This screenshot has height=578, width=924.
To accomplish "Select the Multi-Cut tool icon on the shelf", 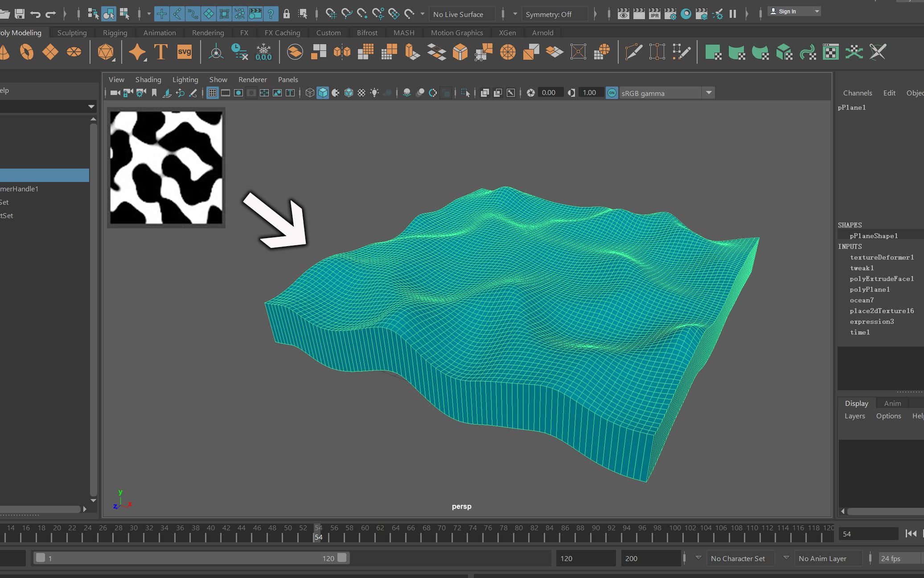I will [x=634, y=51].
